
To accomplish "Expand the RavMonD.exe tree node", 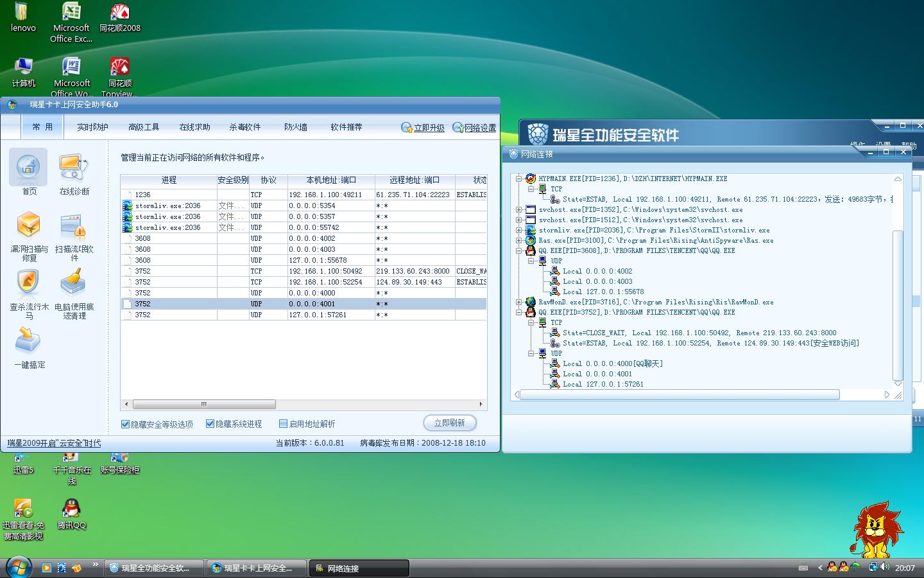I will tap(518, 302).
